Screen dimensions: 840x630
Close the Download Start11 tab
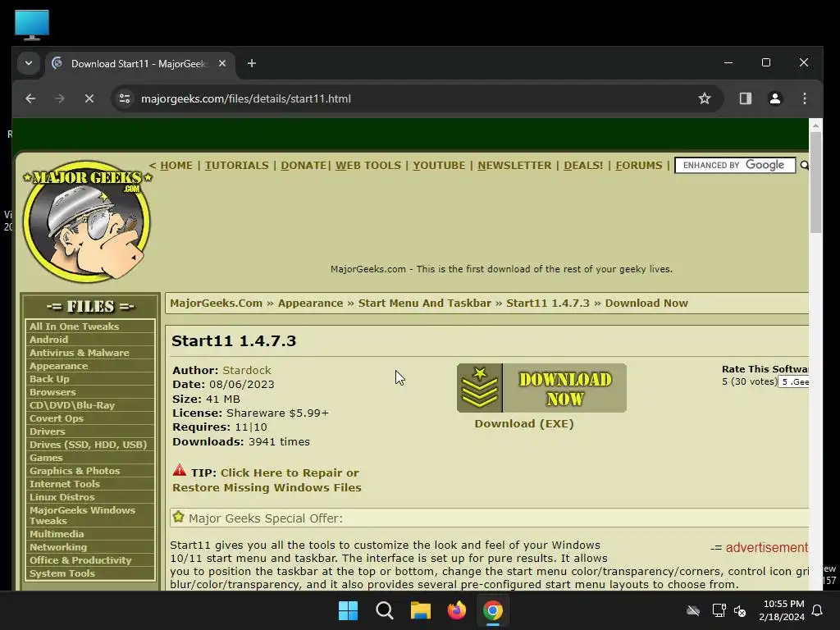pyautogui.click(x=222, y=64)
